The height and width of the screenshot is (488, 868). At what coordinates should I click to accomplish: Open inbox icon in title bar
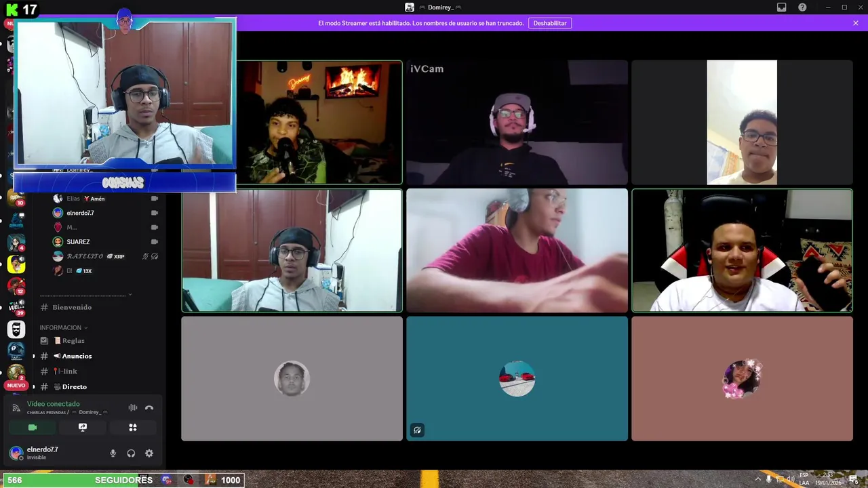pyautogui.click(x=782, y=7)
